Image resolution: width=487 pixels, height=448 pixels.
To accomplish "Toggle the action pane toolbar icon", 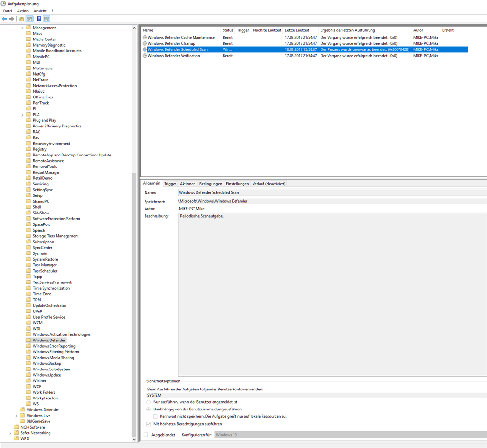I will 47,19.
